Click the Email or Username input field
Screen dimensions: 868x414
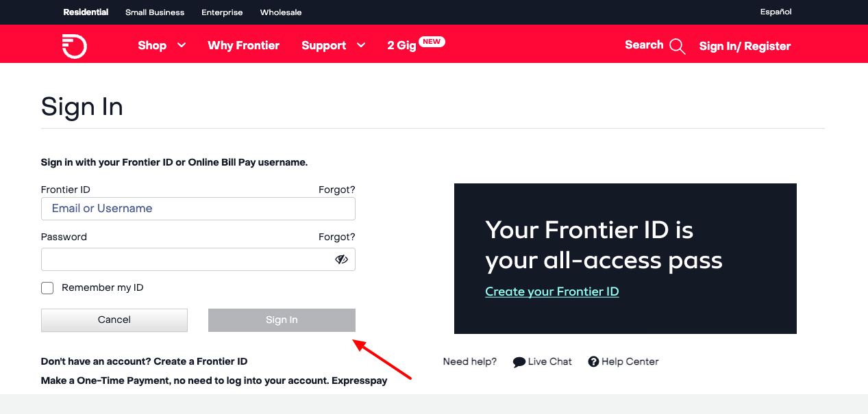[198, 209]
